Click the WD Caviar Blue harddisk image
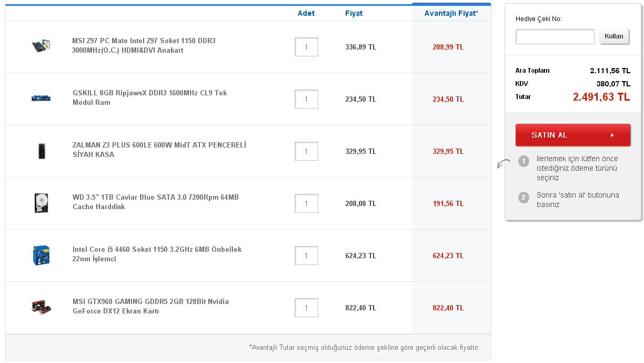 [41, 203]
